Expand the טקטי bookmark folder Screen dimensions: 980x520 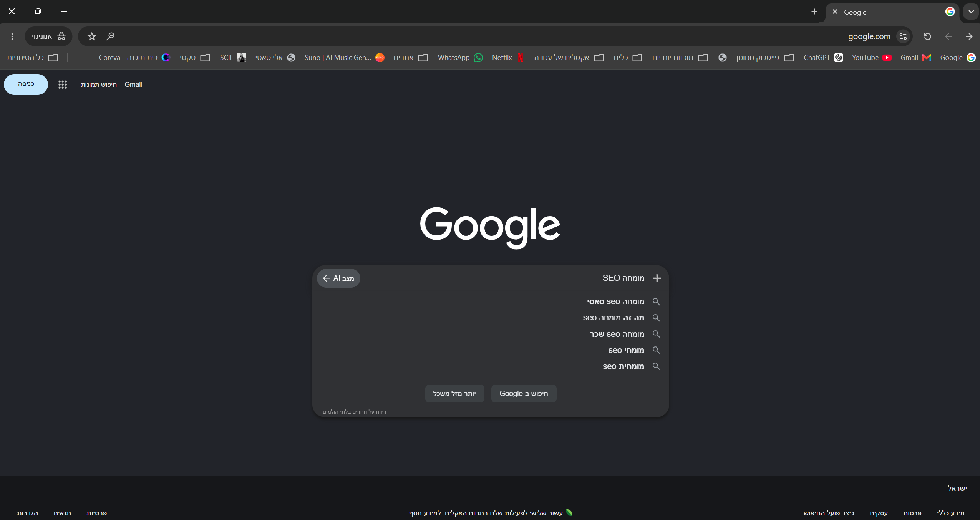[x=195, y=58]
